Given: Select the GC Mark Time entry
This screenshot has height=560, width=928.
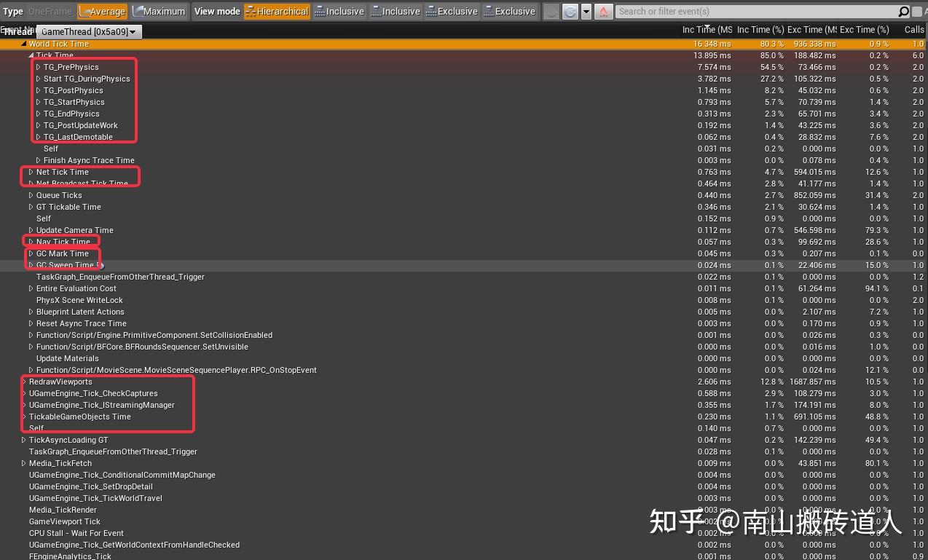Looking at the screenshot, I should pos(63,253).
